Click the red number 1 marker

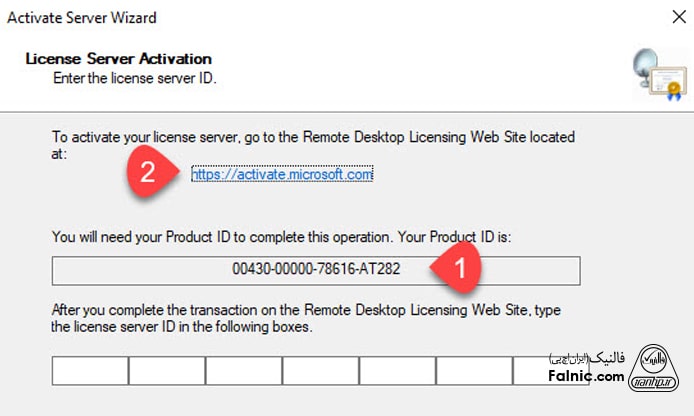[x=459, y=268]
